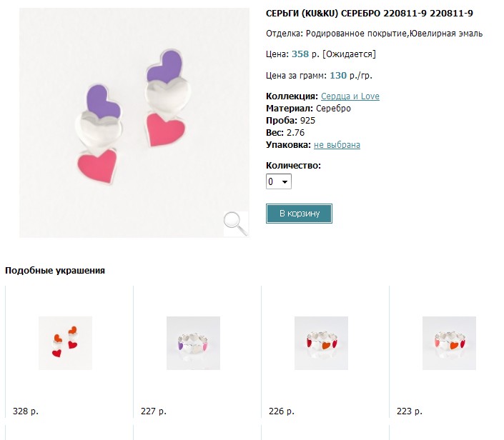This screenshot has width=504, height=440.
Task: Select ring thumbnail above the 226 р. price
Action: point(321,343)
